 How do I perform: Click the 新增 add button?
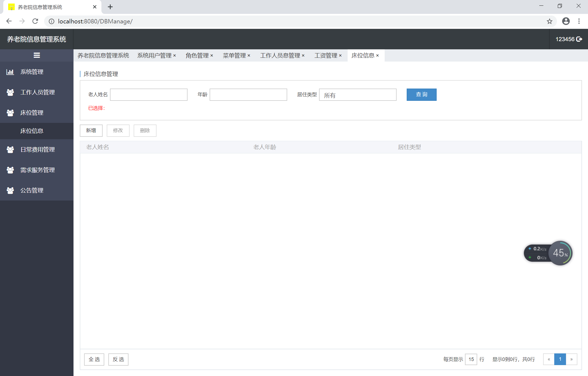91,131
